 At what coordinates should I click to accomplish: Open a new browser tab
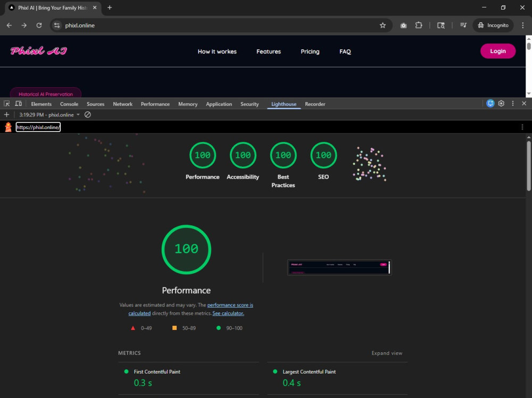click(x=109, y=7)
